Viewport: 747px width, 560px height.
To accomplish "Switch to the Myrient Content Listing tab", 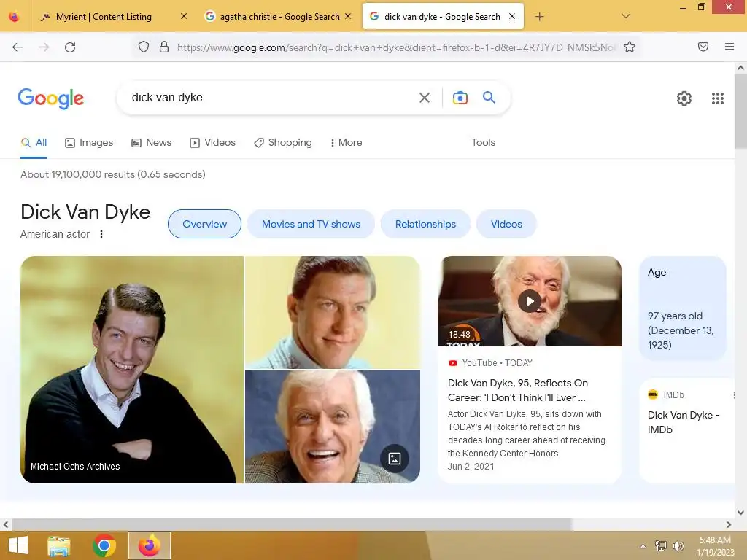I will 104,17.
